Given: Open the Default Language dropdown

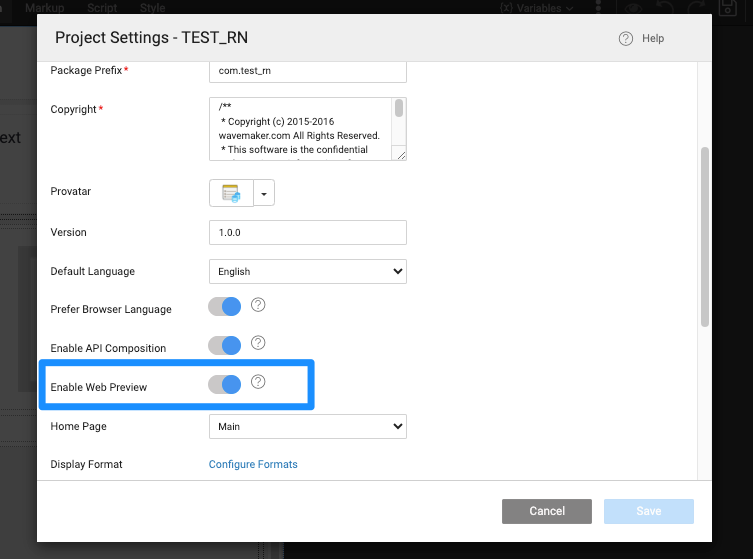Looking at the screenshot, I should point(307,271).
